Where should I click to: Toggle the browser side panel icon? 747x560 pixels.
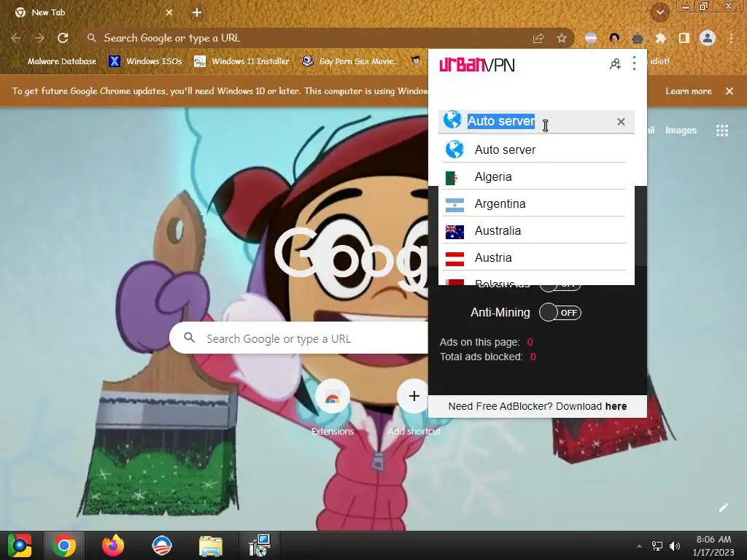tap(684, 38)
